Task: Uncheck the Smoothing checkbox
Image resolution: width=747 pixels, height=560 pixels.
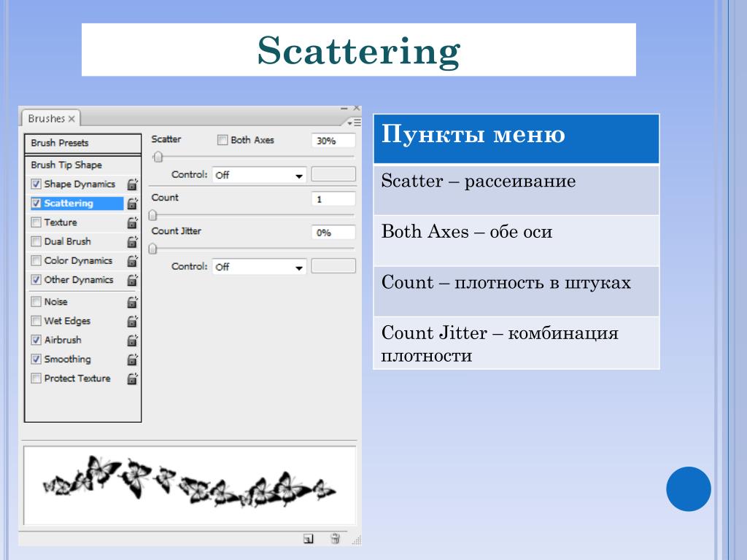Action: [x=36, y=359]
